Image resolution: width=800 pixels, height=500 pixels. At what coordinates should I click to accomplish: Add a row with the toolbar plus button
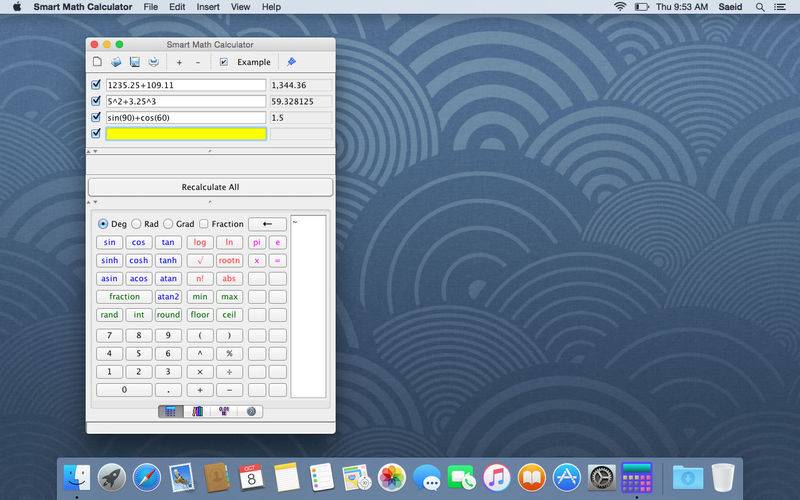click(179, 62)
